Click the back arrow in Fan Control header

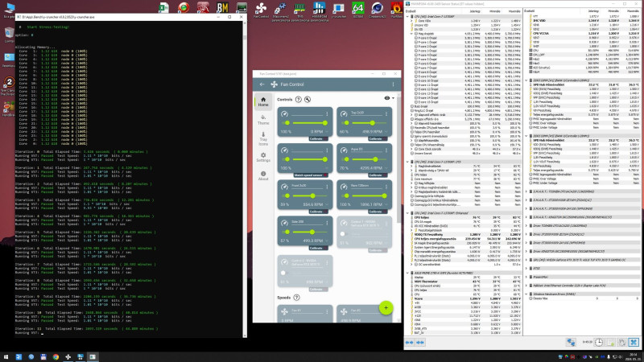pyautogui.click(x=262, y=84)
